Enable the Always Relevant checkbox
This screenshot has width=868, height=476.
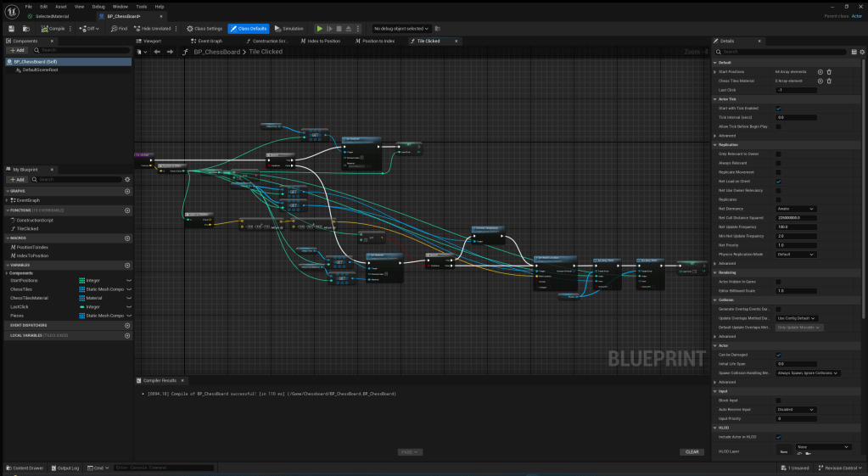coord(778,163)
